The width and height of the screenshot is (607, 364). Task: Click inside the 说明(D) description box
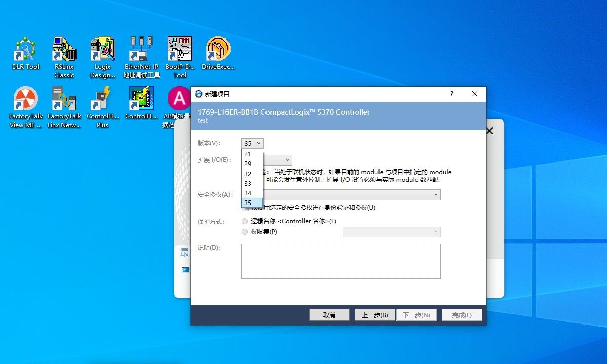tap(340, 261)
